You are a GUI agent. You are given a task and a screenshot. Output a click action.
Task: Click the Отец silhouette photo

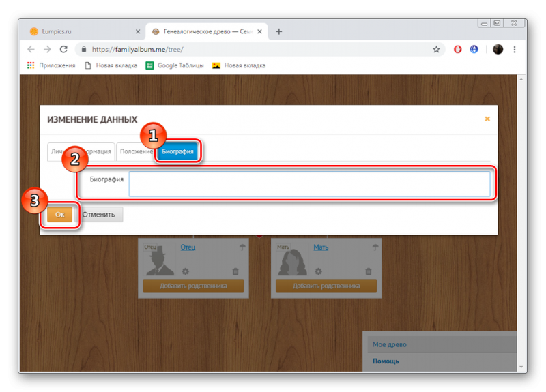pyautogui.click(x=159, y=260)
